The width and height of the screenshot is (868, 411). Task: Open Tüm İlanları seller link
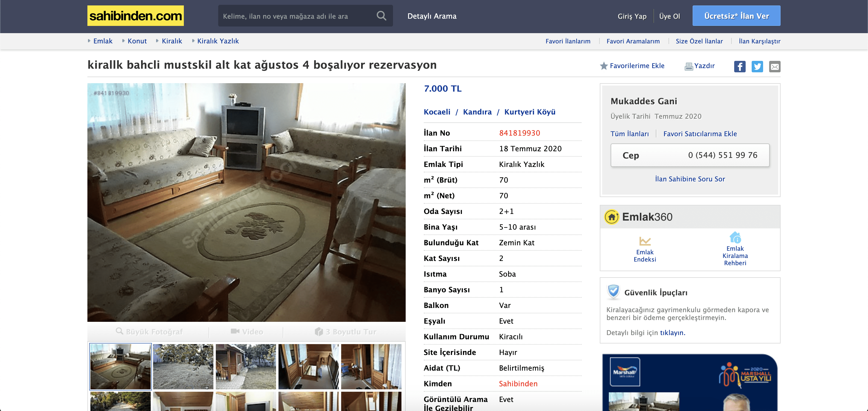tap(629, 134)
